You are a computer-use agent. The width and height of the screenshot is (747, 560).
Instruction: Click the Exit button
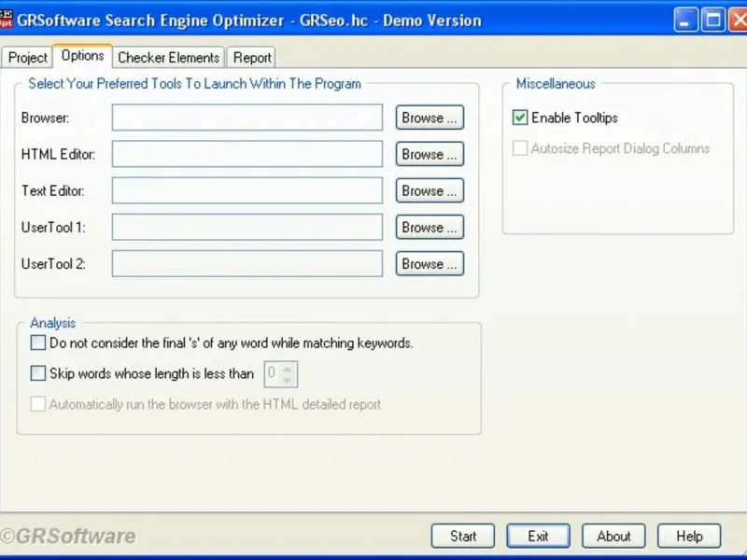pyautogui.click(x=539, y=536)
